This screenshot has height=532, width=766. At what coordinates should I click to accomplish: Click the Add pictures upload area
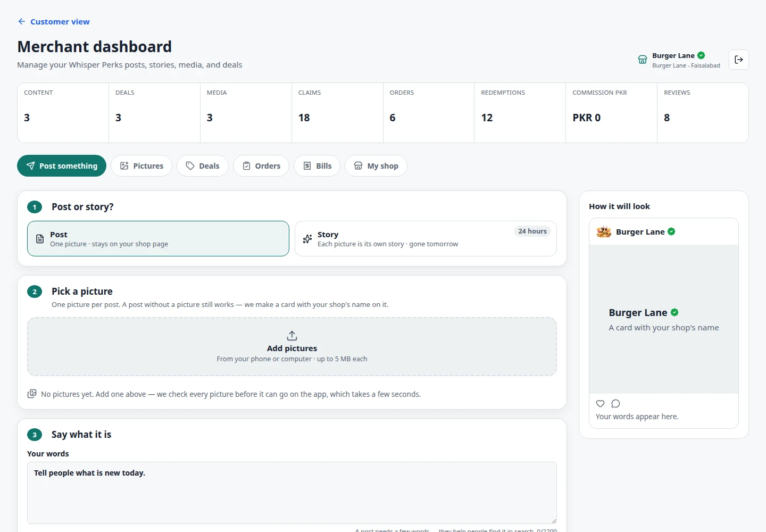292,347
